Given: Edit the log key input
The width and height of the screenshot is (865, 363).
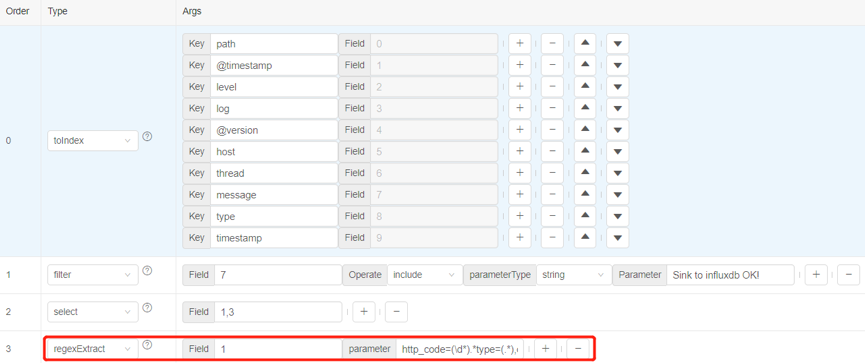Looking at the screenshot, I should (x=274, y=108).
